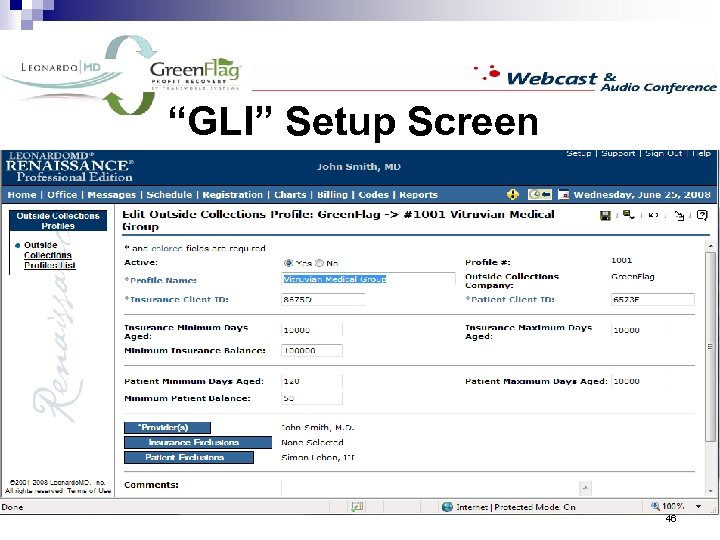Click the Insurance Exclusions button

point(198,443)
